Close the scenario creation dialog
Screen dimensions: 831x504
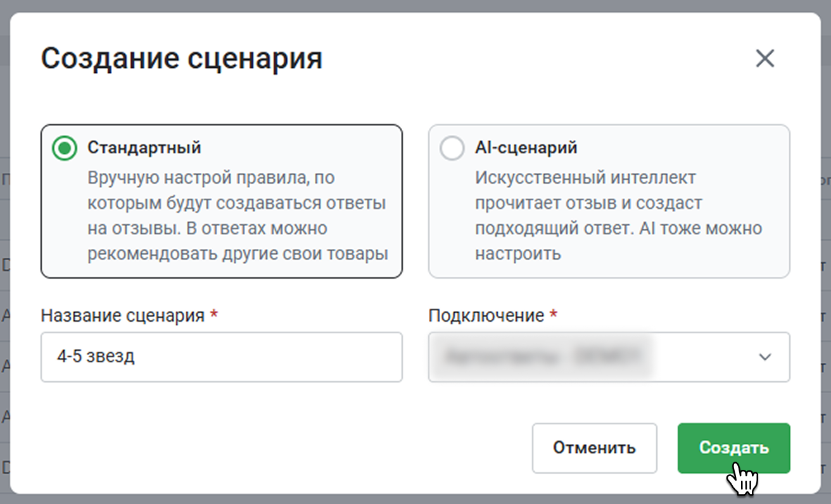click(765, 59)
